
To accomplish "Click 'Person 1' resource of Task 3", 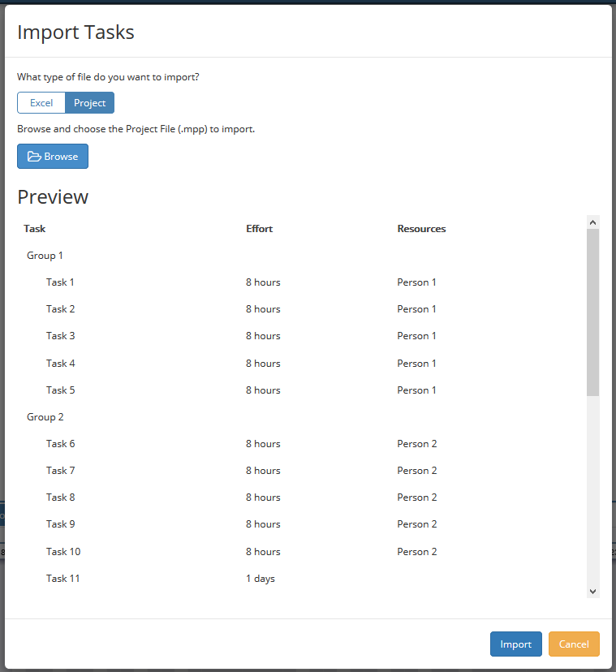I will point(416,336).
